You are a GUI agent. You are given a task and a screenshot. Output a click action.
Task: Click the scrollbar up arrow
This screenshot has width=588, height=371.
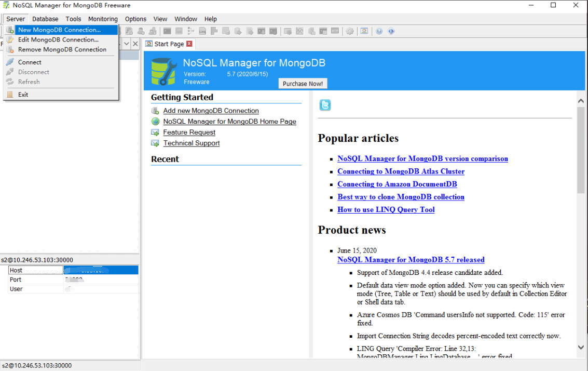pos(581,101)
